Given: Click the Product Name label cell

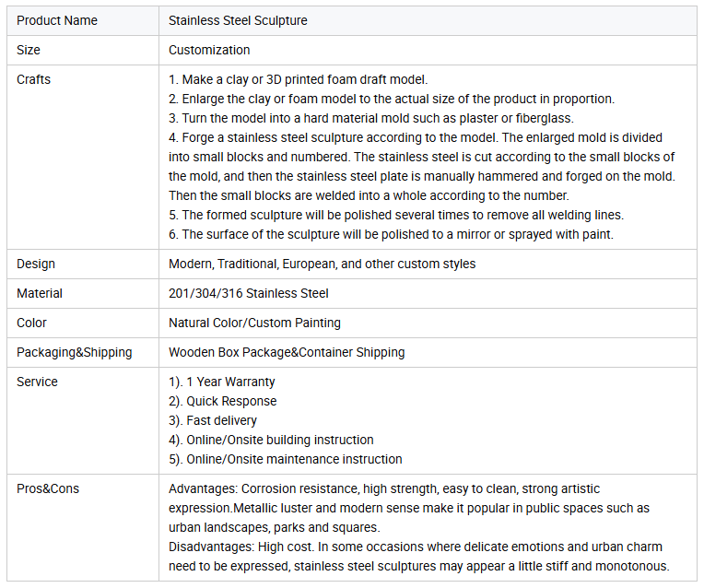Looking at the screenshot, I should pos(83,20).
